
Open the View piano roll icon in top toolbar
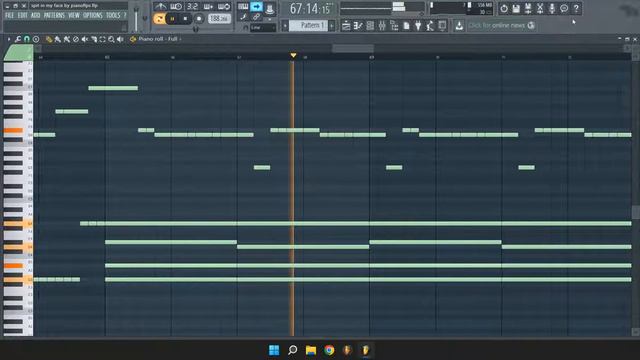358,26
